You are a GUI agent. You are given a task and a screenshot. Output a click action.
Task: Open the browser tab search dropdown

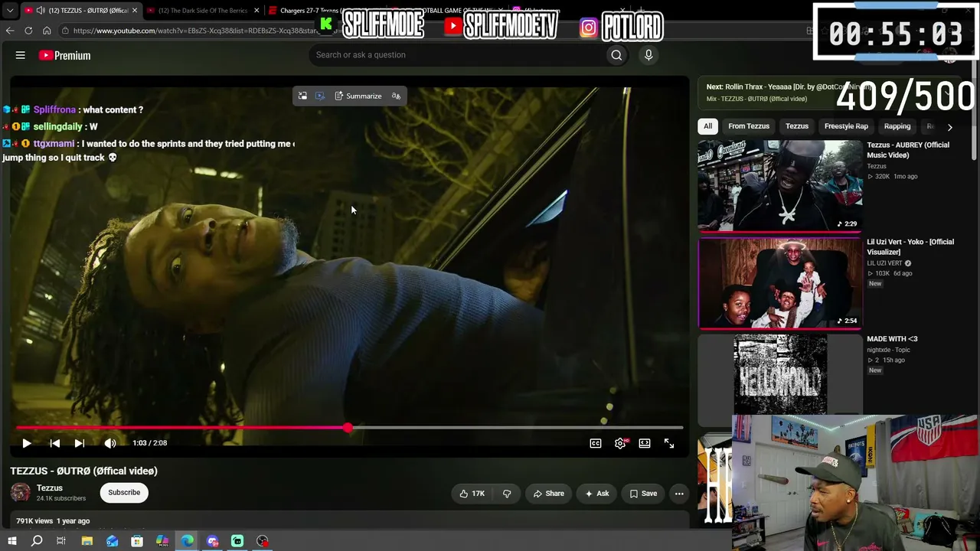10,11
